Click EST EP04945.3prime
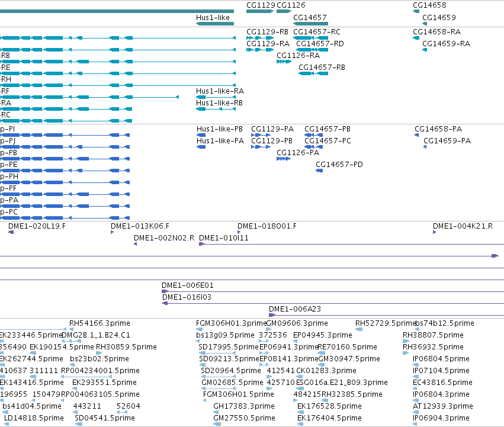 pyautogui.click(x=323, y=335)
